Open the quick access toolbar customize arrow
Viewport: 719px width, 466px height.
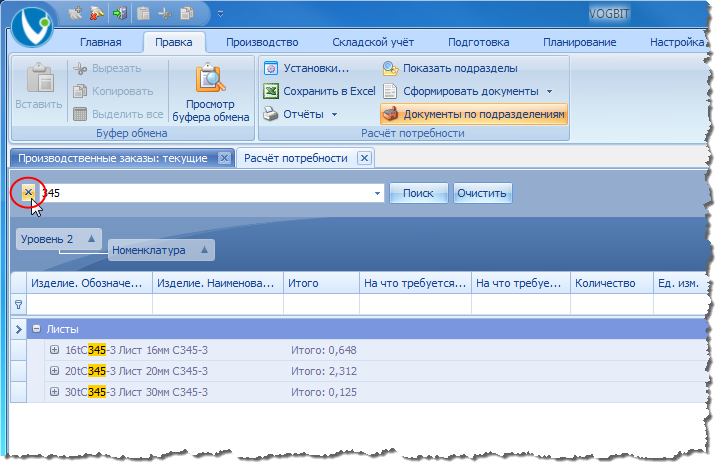tap(221, 14)
